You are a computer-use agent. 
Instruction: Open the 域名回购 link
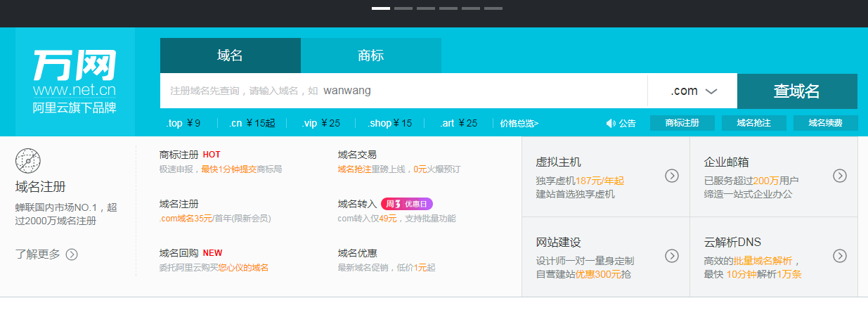[179, 253]
